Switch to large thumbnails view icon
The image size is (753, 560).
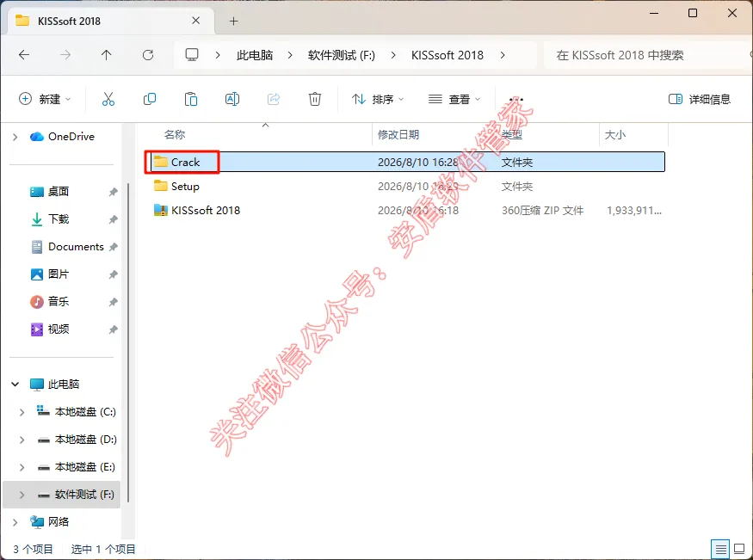[739, 549]
